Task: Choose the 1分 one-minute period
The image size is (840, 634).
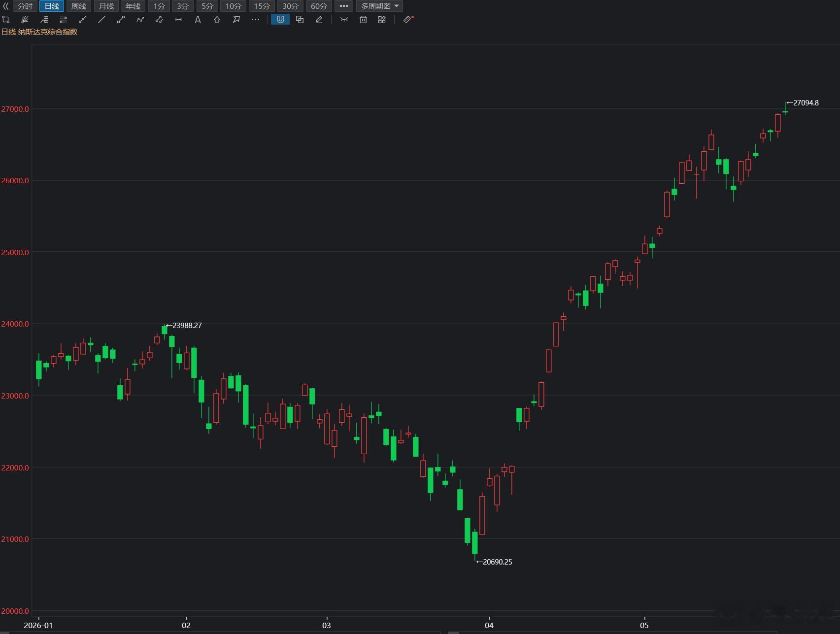Action: coord(159,6)
